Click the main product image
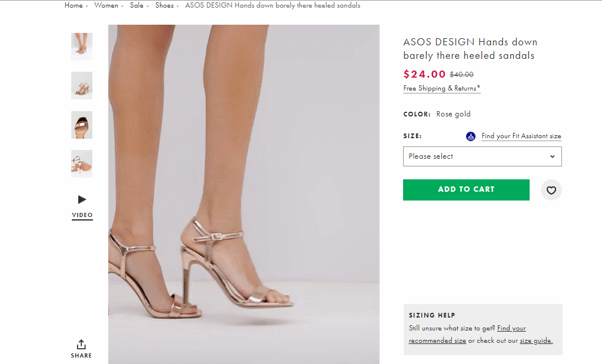 [x=244, y=194]
